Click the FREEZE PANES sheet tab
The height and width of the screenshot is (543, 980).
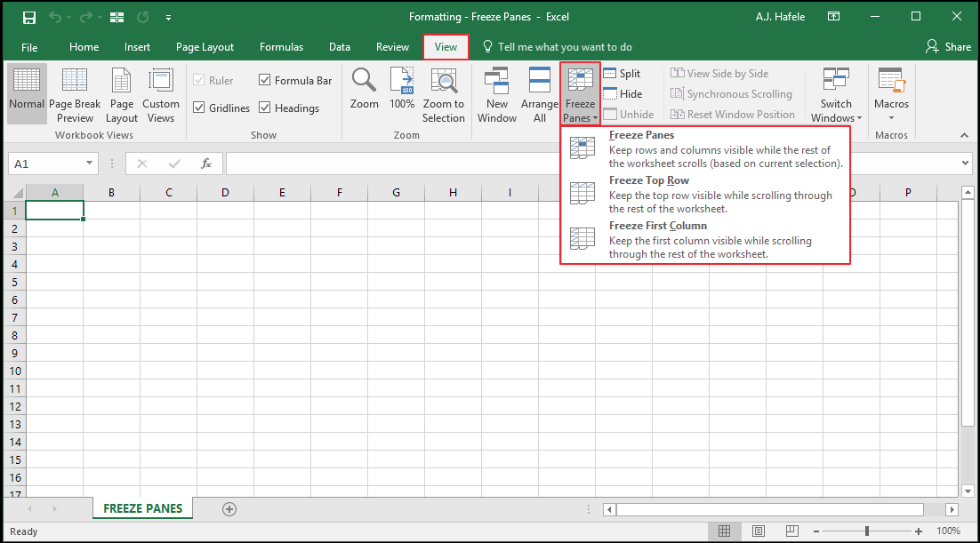pyautogui.click(x=142, y=508)
